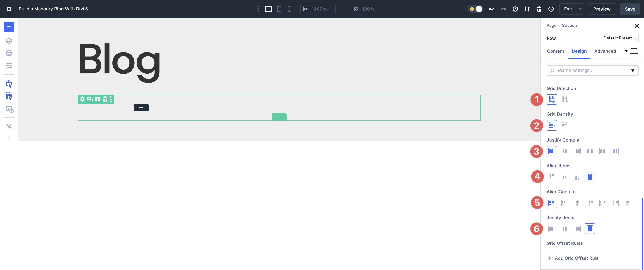Switch to tablet preview mode
644x270 pixels.
279,9
